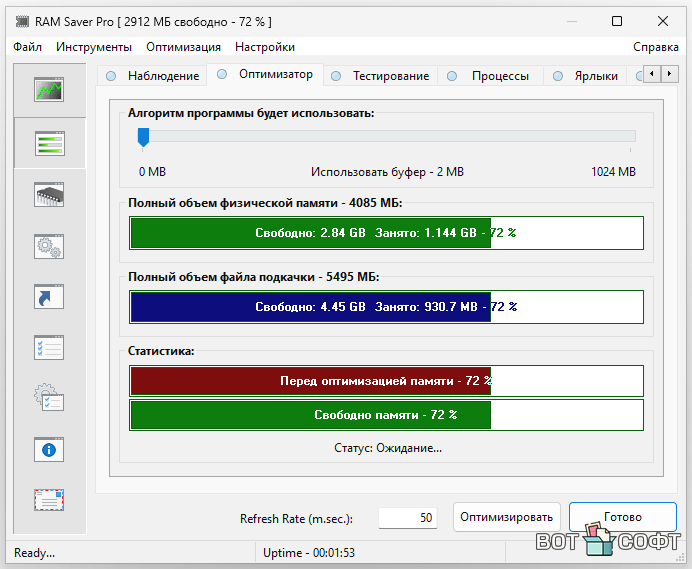
Task: Open the checklist sidebar icon
Action: (x=49, y=347)
